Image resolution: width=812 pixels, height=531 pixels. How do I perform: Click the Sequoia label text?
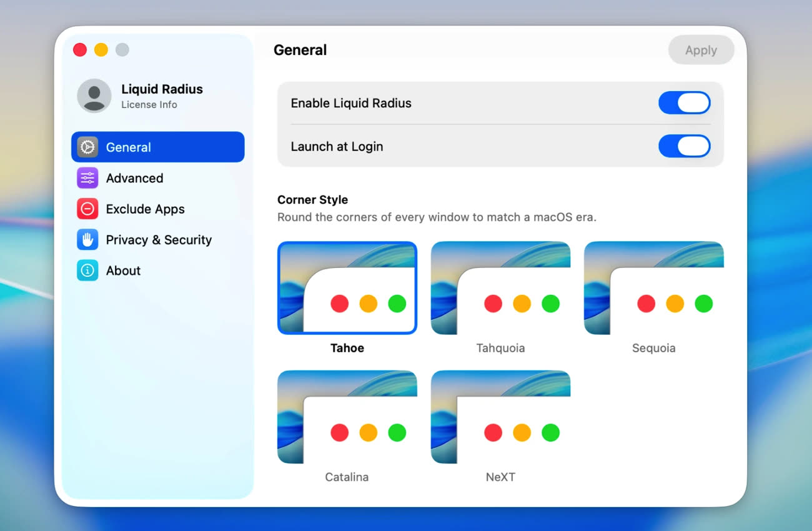(x=654, y=348)
